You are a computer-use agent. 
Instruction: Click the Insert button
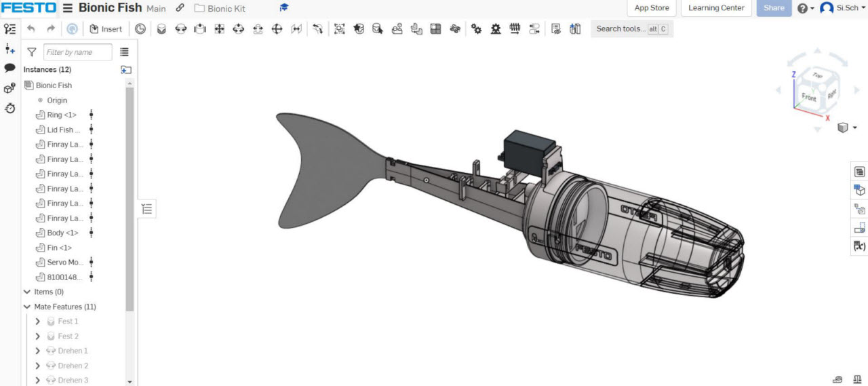point(106,29)
